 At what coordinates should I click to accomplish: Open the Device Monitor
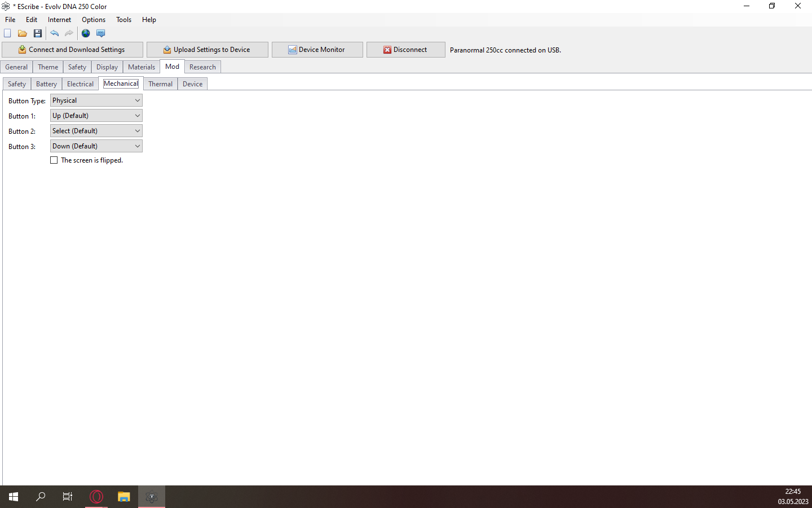(x=317, y=50)
